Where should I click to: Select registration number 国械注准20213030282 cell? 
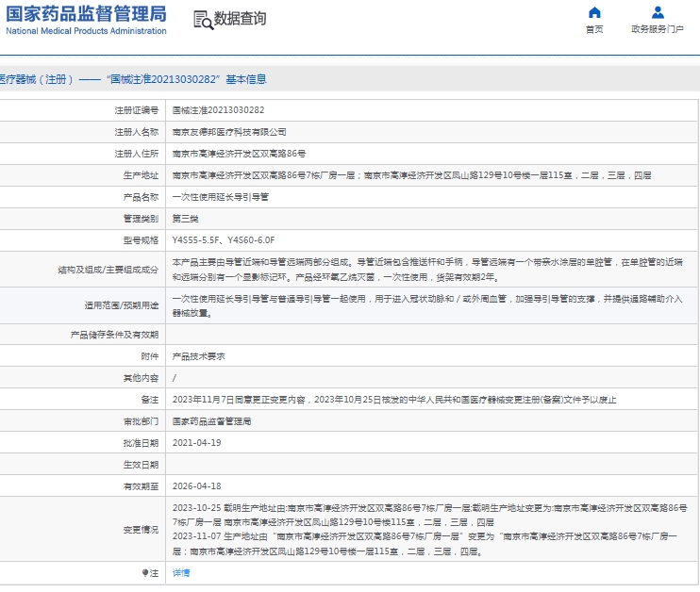218,110
